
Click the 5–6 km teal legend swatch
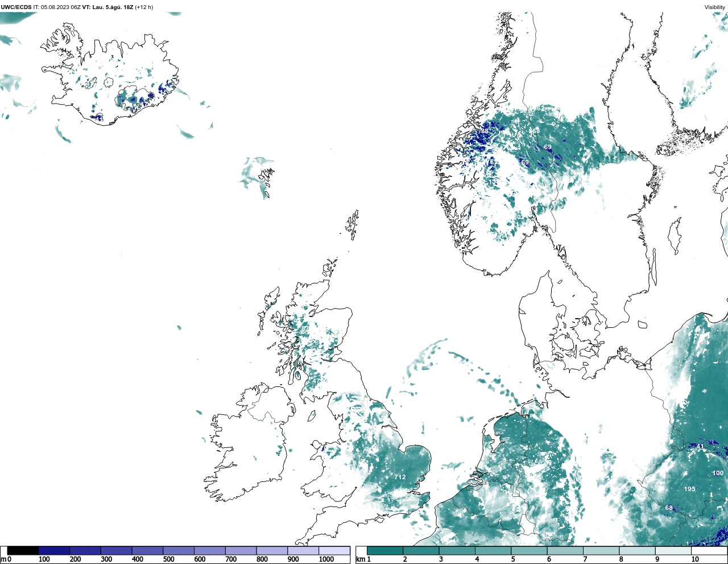(x=530, y=550)
